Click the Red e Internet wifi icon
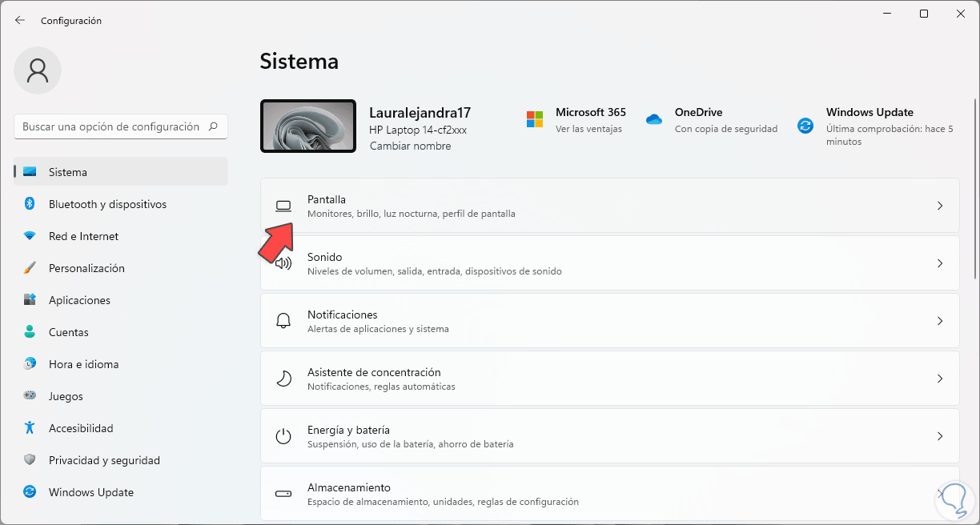Image resolution: width=980 pixels, height=525 pixels. point(30,236)
